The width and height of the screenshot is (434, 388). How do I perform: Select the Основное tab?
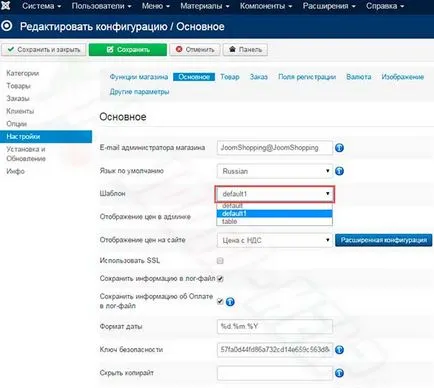coord(194,77)
